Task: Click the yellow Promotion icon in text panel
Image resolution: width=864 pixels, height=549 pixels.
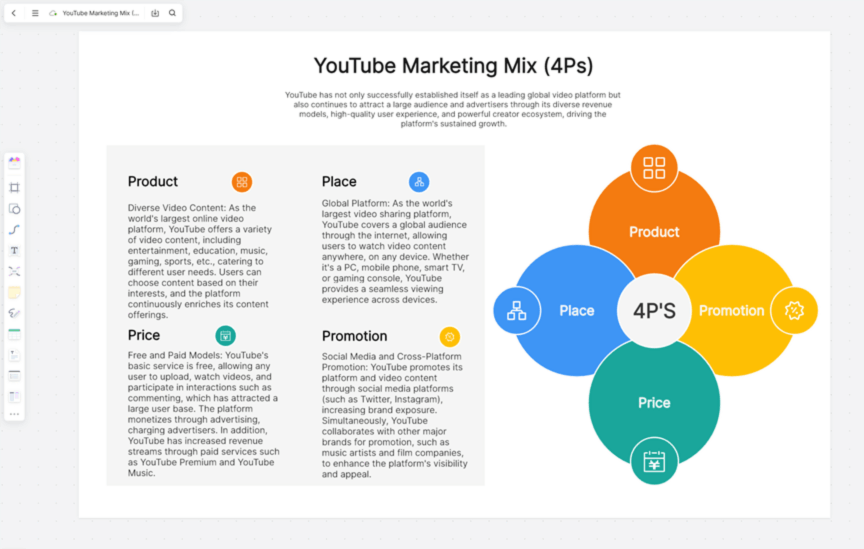Action: (x=450, y=337)
